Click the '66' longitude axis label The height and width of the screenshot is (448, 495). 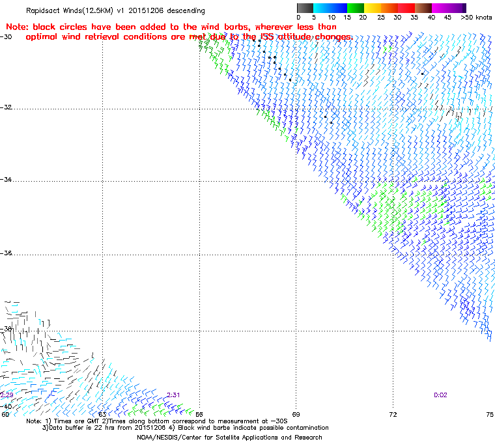(x=199, y=414)
